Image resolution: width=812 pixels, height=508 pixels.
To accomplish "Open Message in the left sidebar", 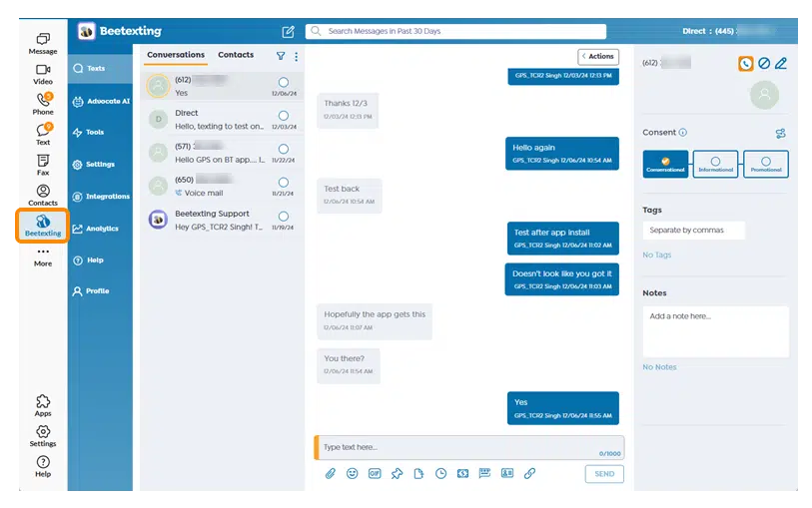I will click(x=43, y=44).
